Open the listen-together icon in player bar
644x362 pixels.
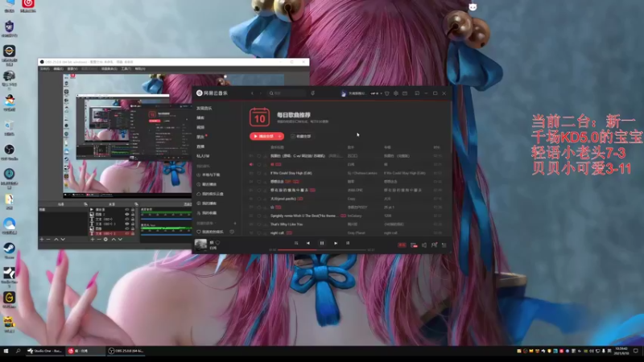[434, 245]
